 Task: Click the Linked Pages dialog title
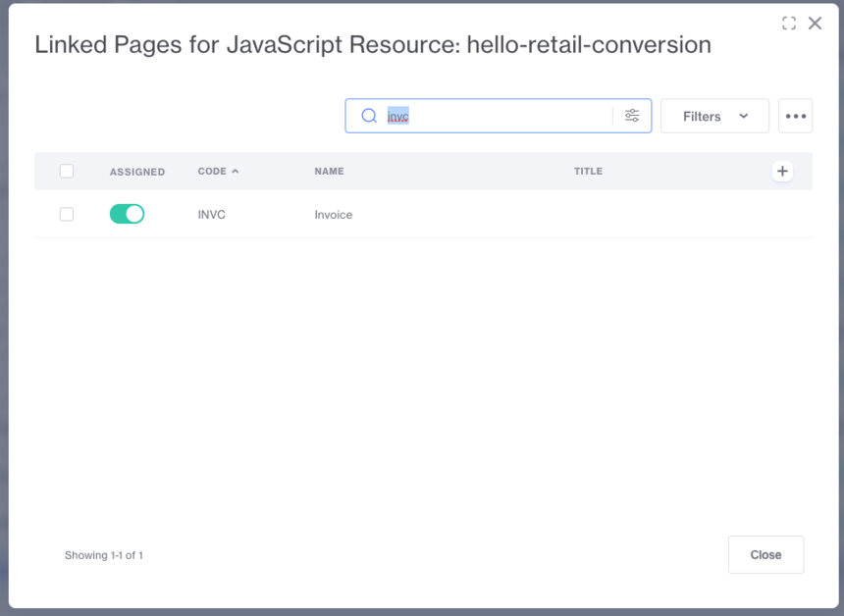[x=373, y=45]
